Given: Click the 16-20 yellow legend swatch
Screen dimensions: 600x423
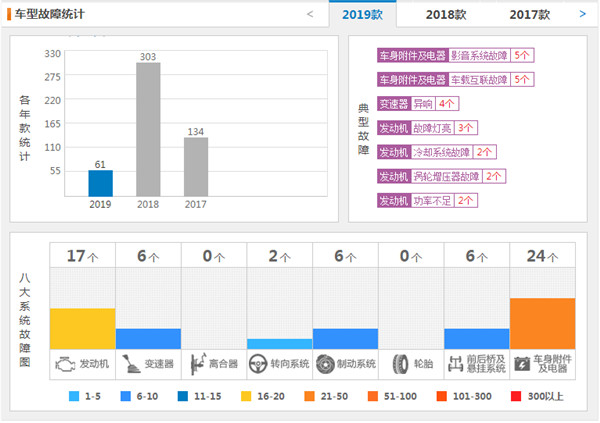Looking at the screenshot, I should [246, 396].
